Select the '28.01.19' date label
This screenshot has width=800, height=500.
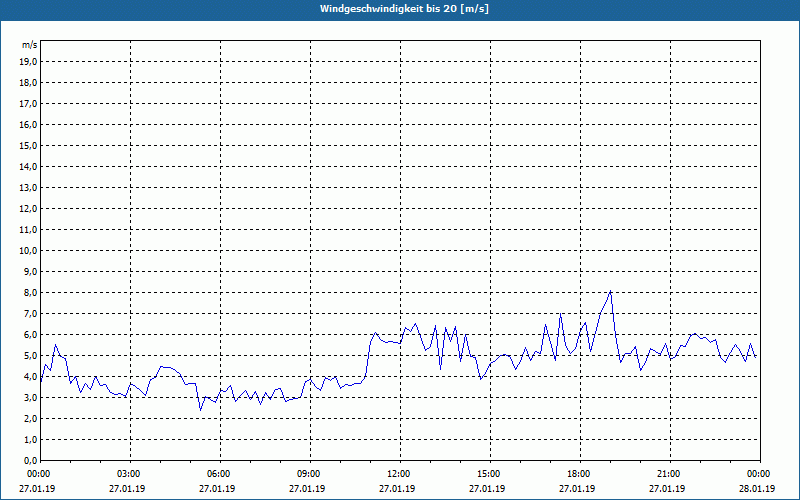[757, 488]
